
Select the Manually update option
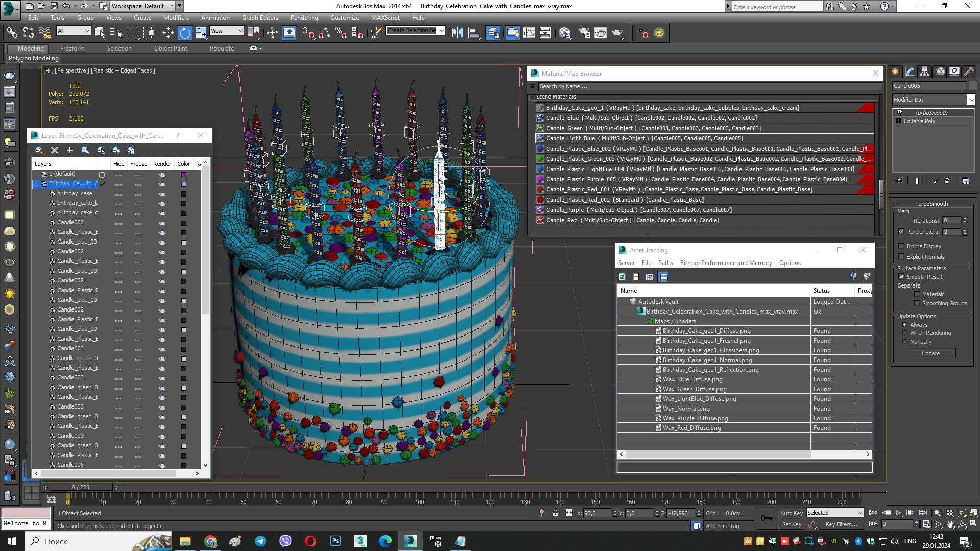click(x=905, y=342)
